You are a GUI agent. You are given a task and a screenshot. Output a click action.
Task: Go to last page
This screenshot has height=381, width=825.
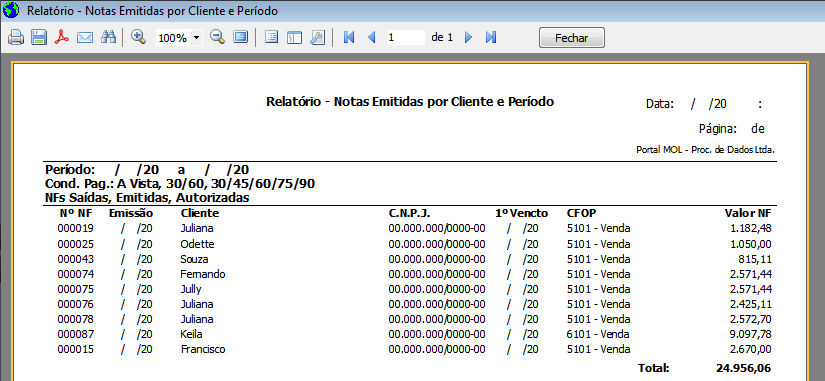[x=491, y=37]
